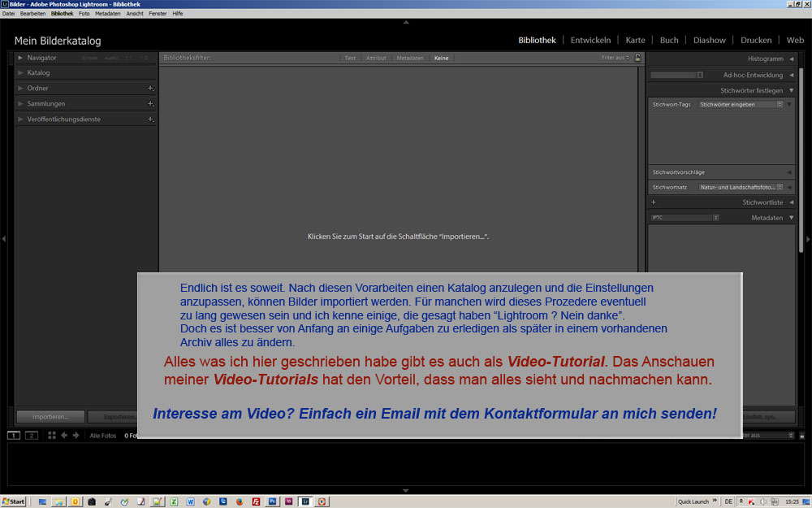The image size is (812, 508).
Task: Toggle main window display button 1
Action: 14,436
